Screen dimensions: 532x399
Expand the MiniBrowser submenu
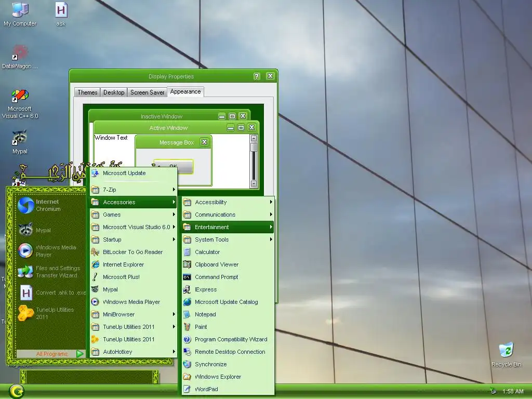point(133,314)
